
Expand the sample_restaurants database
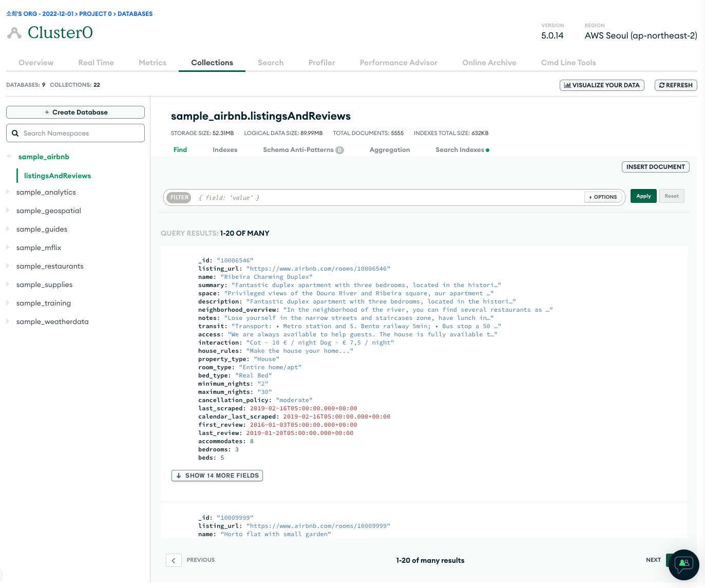(x=8, y=266)
